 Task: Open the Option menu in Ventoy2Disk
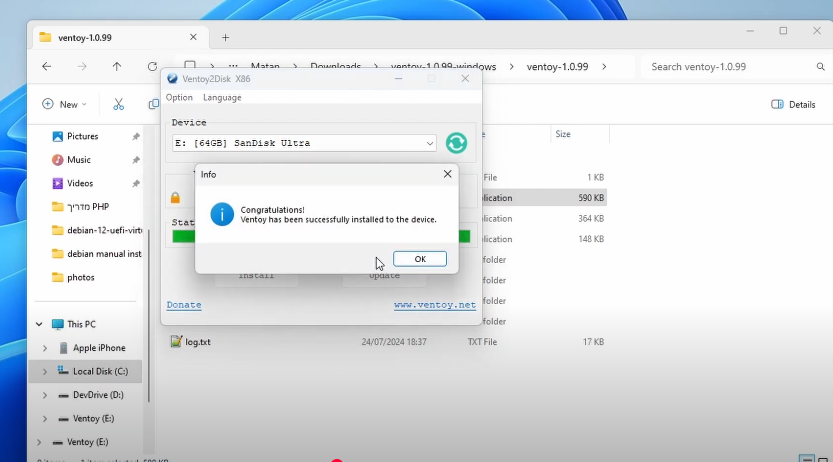[x=179, y=97]
